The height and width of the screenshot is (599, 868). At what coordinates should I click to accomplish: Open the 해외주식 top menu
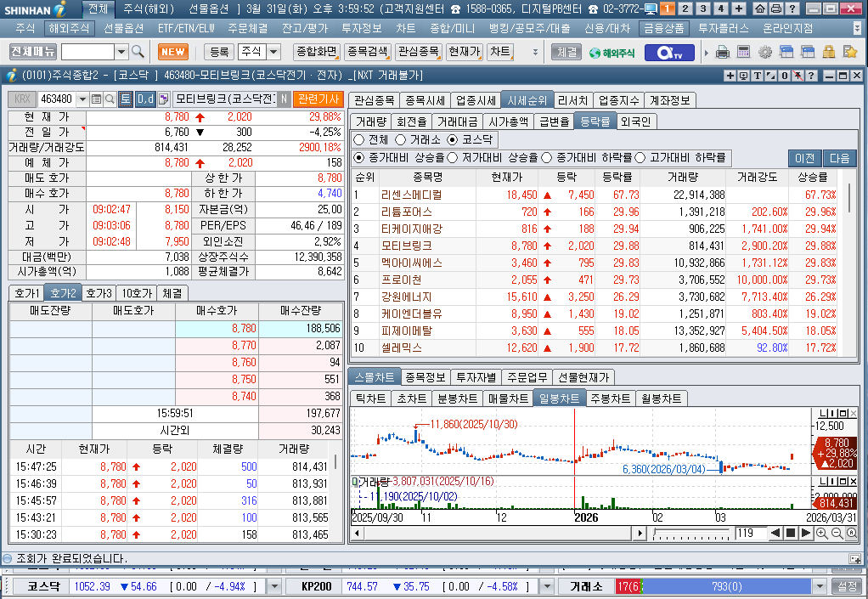point(69,28)
